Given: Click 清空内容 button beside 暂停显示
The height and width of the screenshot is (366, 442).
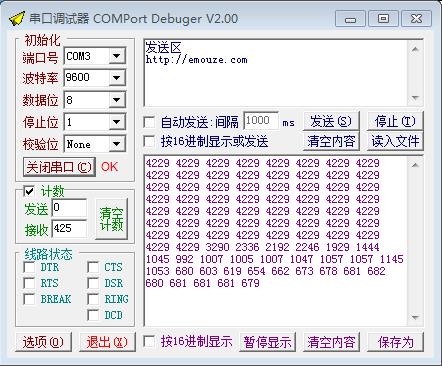Looking at the screenshot, I should (x=331, y=342).
